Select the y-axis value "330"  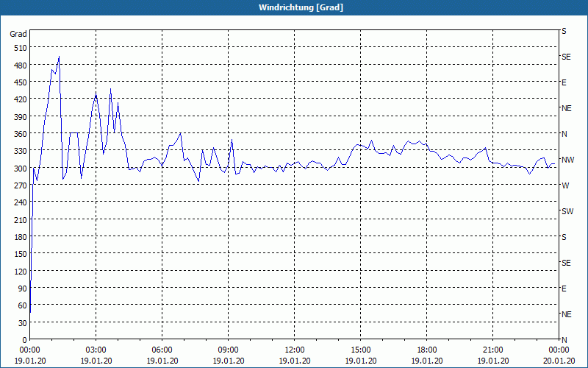(21, 151)
